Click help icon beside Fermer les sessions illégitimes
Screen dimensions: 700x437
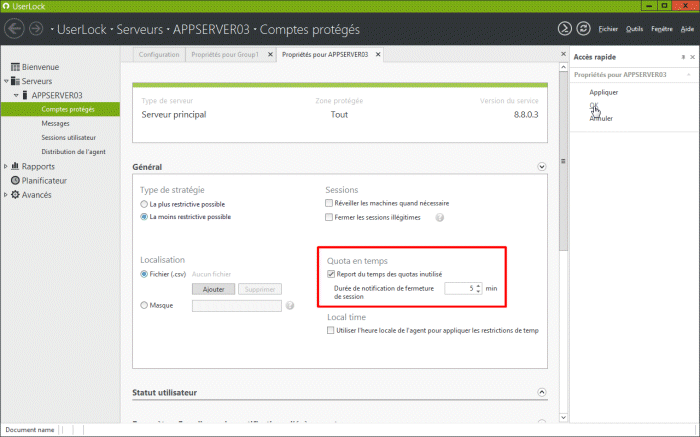(440, 217)
